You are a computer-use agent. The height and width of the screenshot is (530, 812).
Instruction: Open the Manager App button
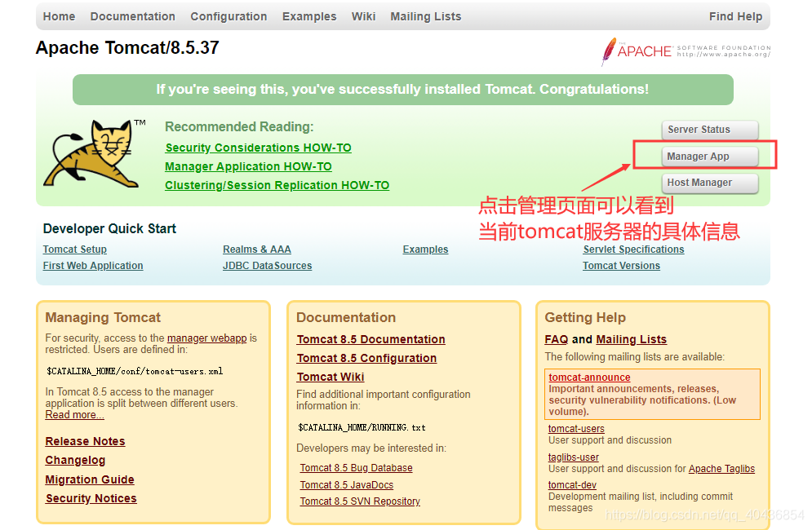tap(710, 157)
